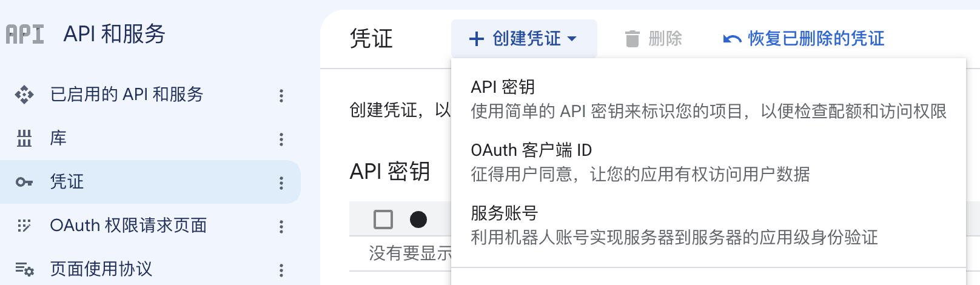Screen dimensions: 980x285
Task: Click the API logo icon
Action: [x=25, y=34]
